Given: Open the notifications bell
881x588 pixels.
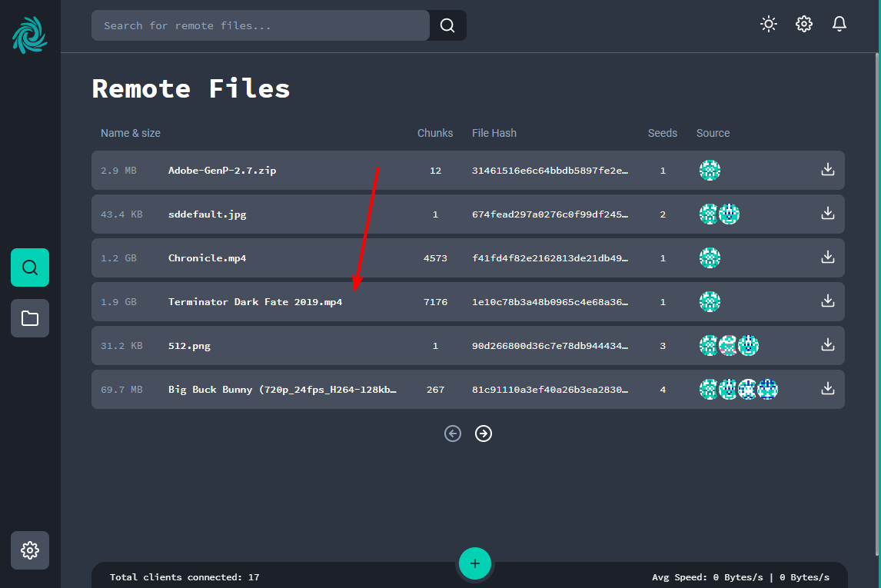Looking at the screenshot, I should coord(839,25).
